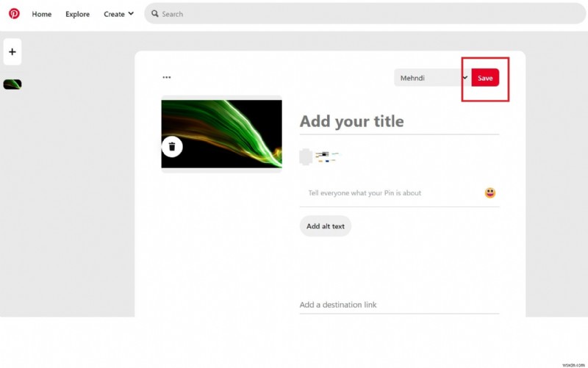Screen dimensions: 588x368
Task: Focus the Search bar
Action: coord(365,14)
